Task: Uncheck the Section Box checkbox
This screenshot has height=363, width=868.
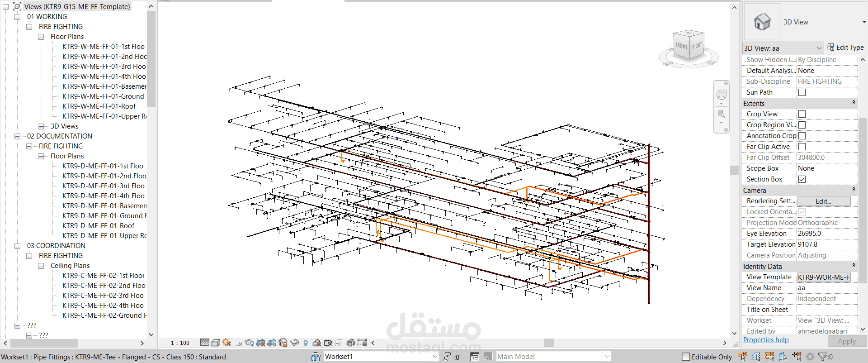Action: pos(802,179)
